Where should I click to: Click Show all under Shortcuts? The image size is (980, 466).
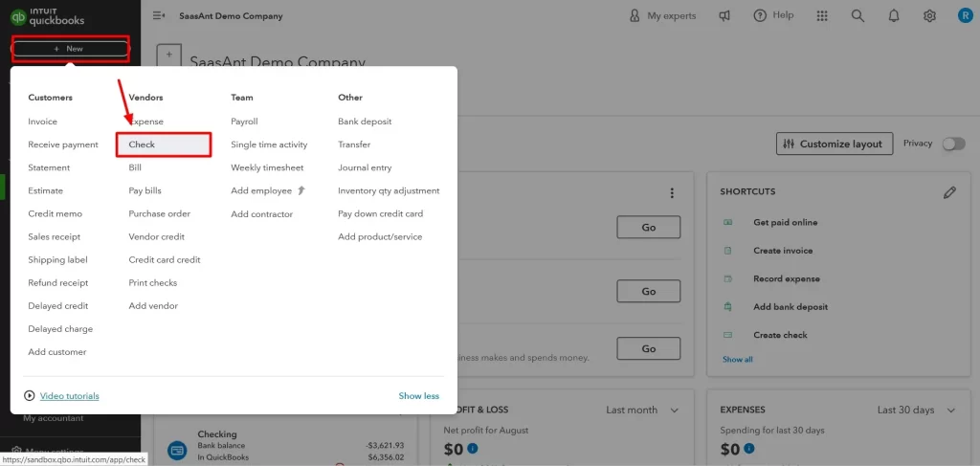738,360
